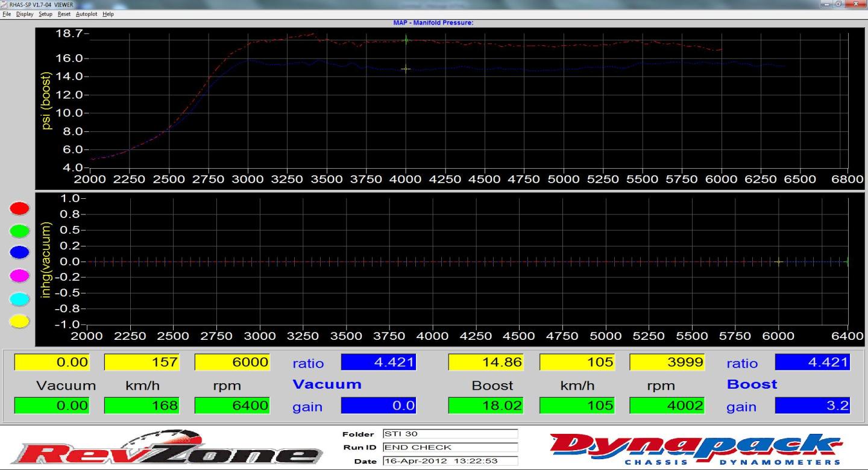Click the Run ID field END CHECK
The height and width of the screenshot is (470, 868).
click(450, 448)
